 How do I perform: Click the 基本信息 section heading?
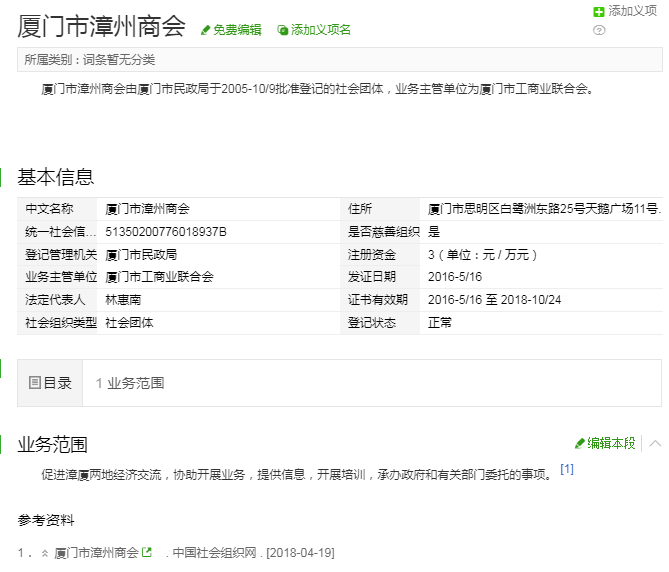tap(55, 177)
